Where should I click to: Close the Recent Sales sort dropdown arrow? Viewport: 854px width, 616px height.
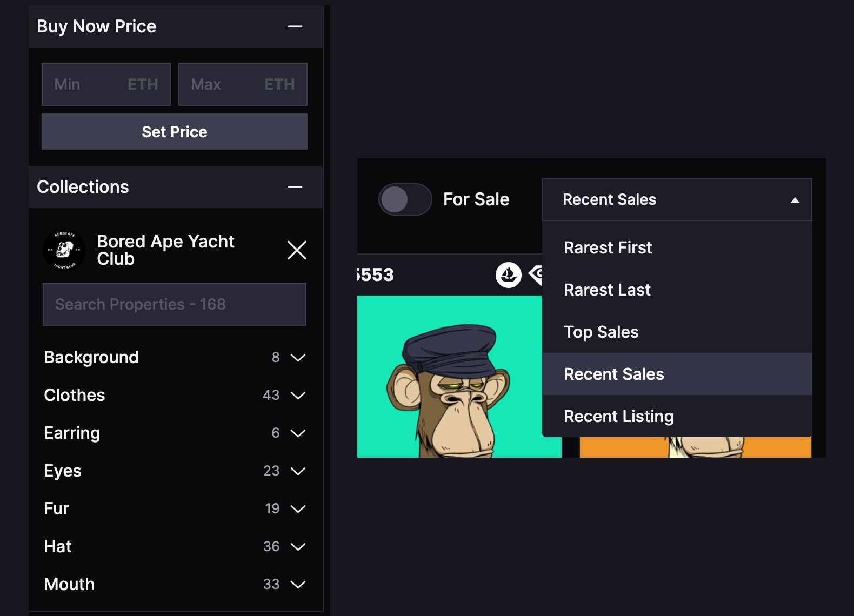[x=796, y=199]
